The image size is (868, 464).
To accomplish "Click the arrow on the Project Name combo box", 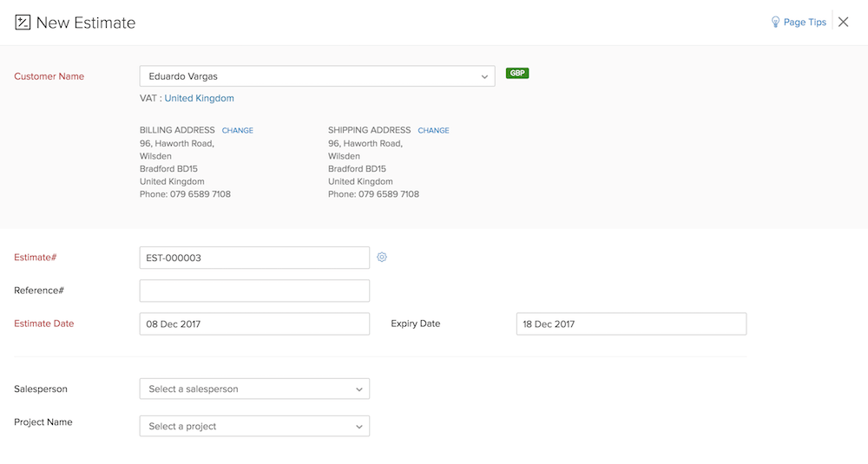I will coord(359,428).
